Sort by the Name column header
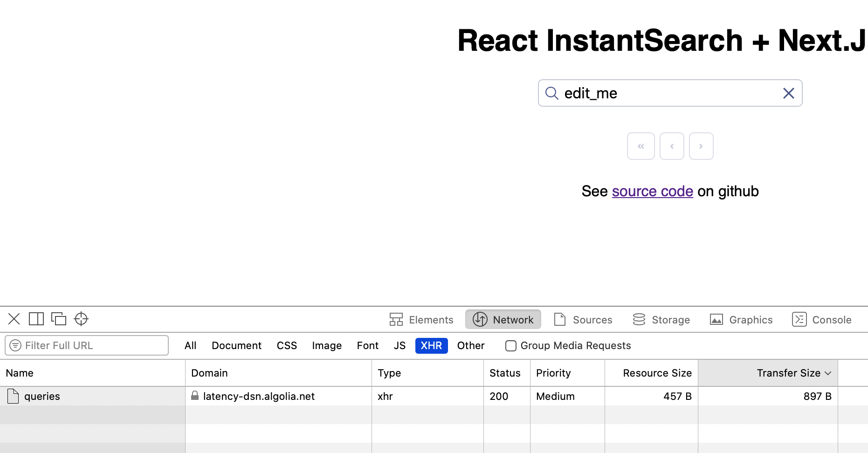This screenshot has width=868, height=453. tap(92, 373)
